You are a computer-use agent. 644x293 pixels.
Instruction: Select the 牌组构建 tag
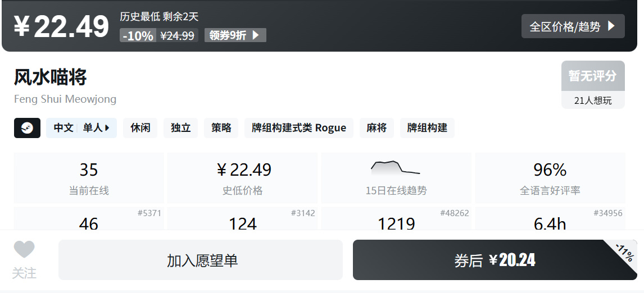click(427, 128)
